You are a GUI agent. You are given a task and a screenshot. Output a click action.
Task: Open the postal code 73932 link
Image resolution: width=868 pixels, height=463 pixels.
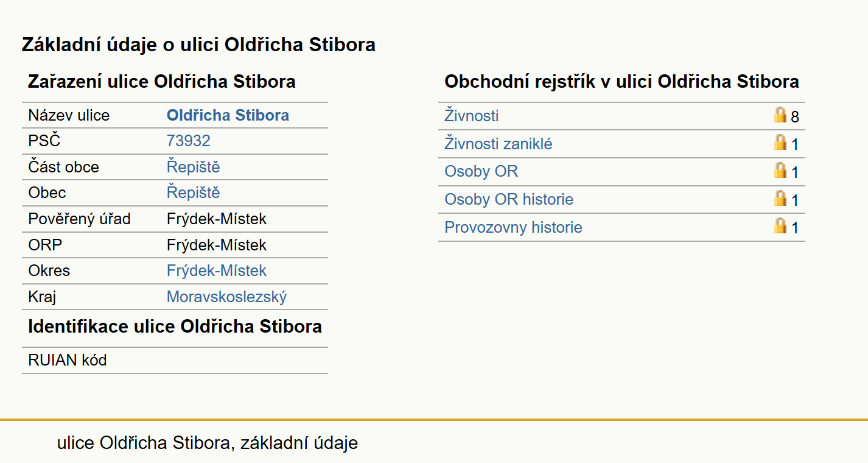189,141
